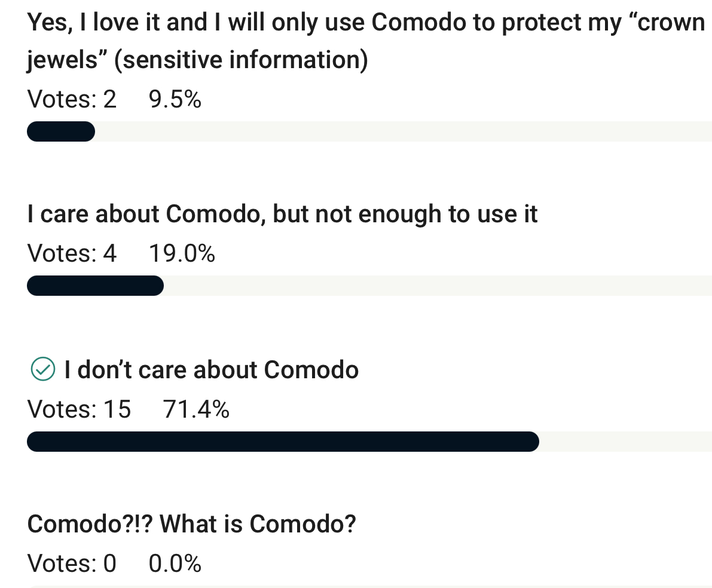Click the 0.0% percentage text

[175, 563]
